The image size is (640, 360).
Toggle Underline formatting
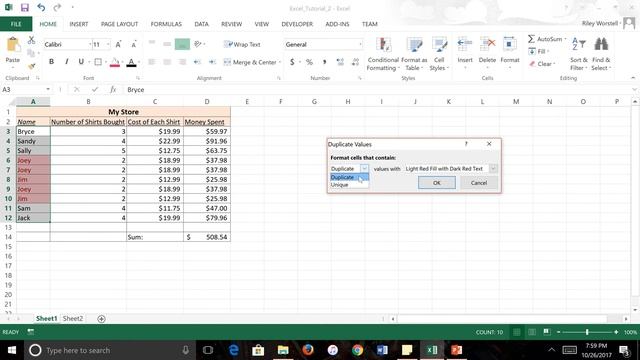coord(81,62)
